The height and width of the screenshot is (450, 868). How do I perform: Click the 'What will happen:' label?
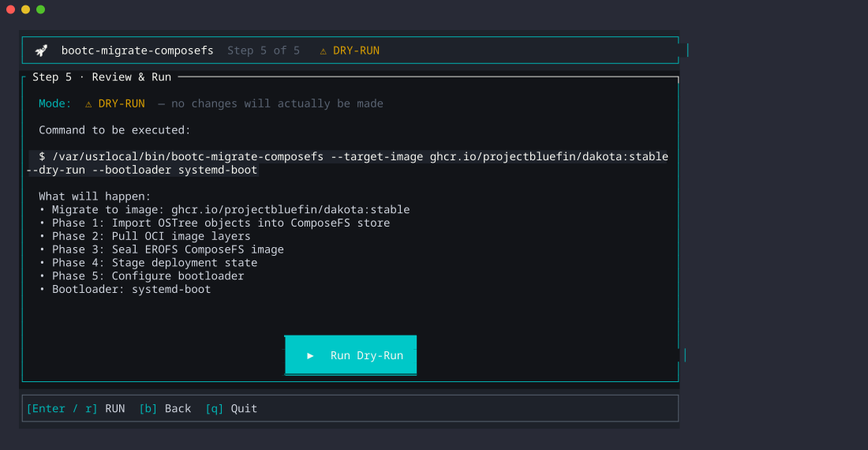(x=95, y=197)
